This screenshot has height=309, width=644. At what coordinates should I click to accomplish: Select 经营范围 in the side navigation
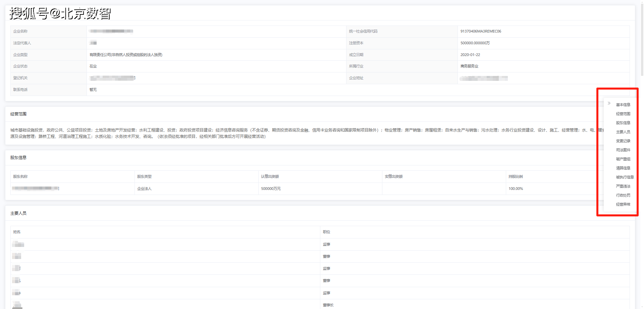click(x=623, y=114)
